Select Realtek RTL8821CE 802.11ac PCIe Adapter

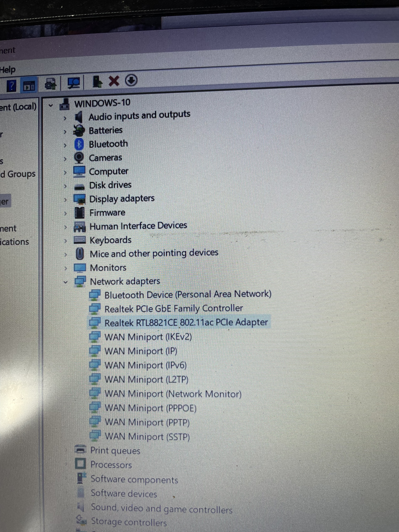point(186,323)
